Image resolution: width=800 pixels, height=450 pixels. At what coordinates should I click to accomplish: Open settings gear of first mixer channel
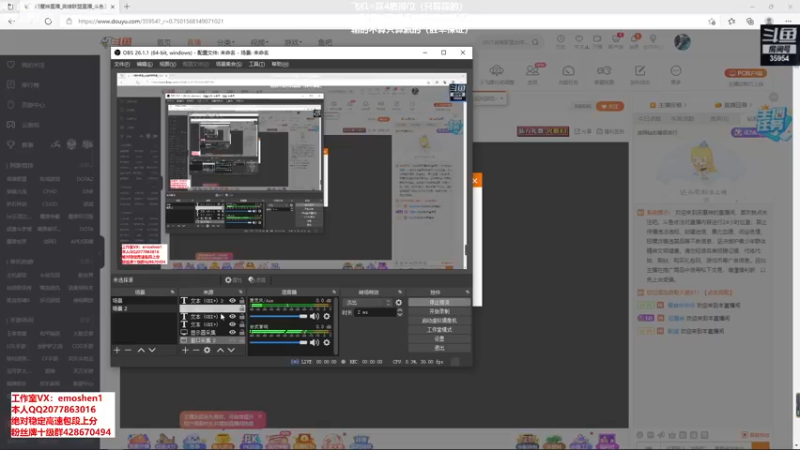click(x=327, y=316)
